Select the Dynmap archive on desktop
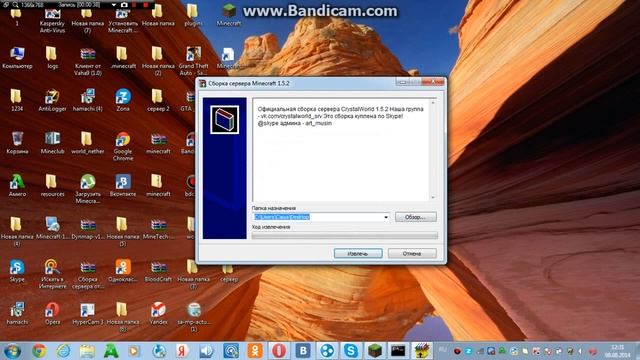This screenshot has width=640, height=360. 87,229
